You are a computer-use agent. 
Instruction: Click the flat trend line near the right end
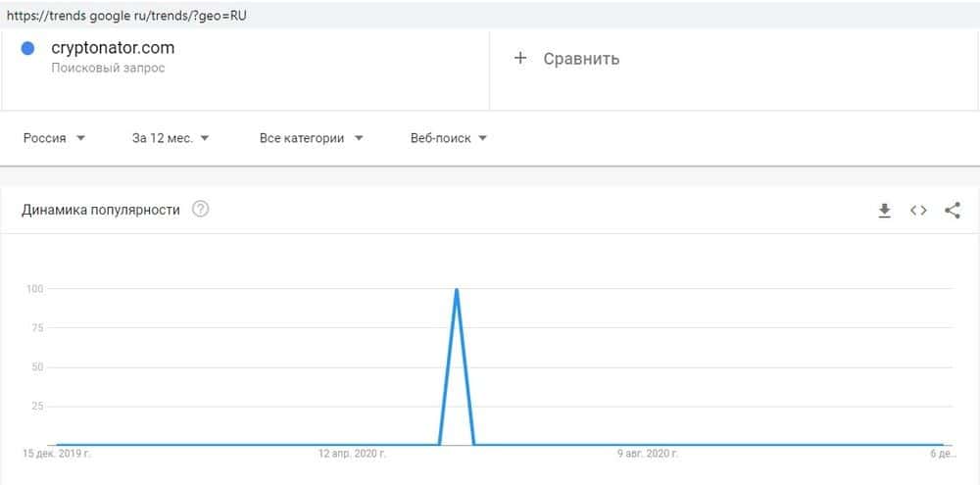pyautogui.click(x=882, y=444)
